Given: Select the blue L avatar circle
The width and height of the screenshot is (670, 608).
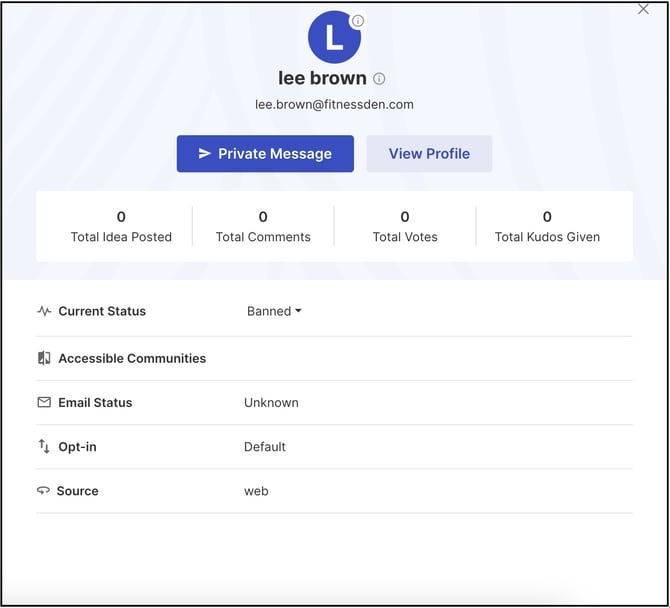Looking at the screenshot, I should [x=333, y=38].
